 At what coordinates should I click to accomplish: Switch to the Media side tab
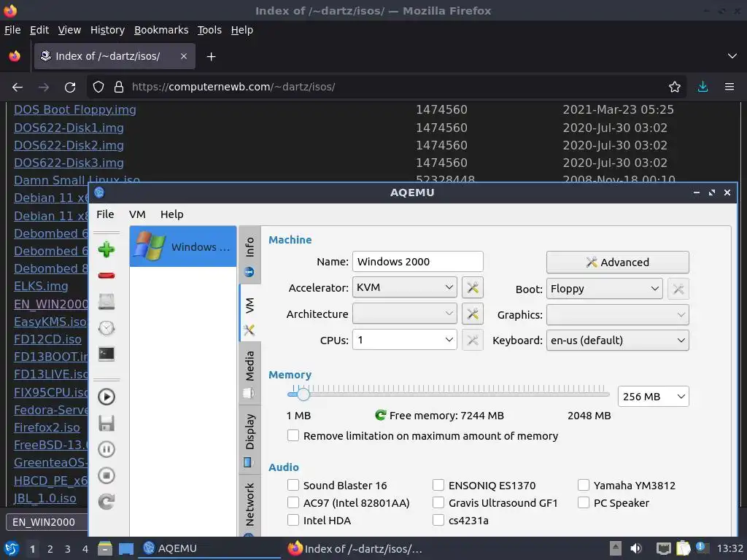click(249, 374)
